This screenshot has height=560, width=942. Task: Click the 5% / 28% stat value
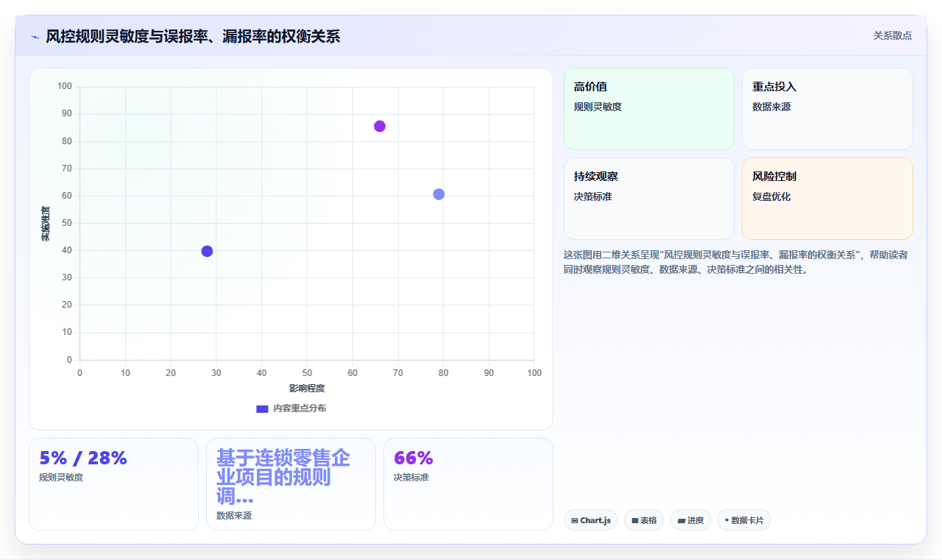tap(83, 458)
